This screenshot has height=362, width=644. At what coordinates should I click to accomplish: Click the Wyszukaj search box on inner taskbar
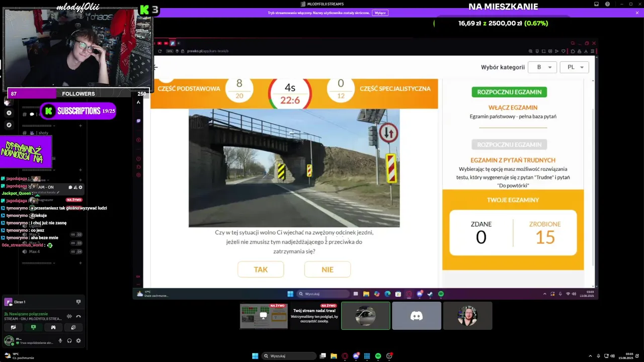pos(323,294)
